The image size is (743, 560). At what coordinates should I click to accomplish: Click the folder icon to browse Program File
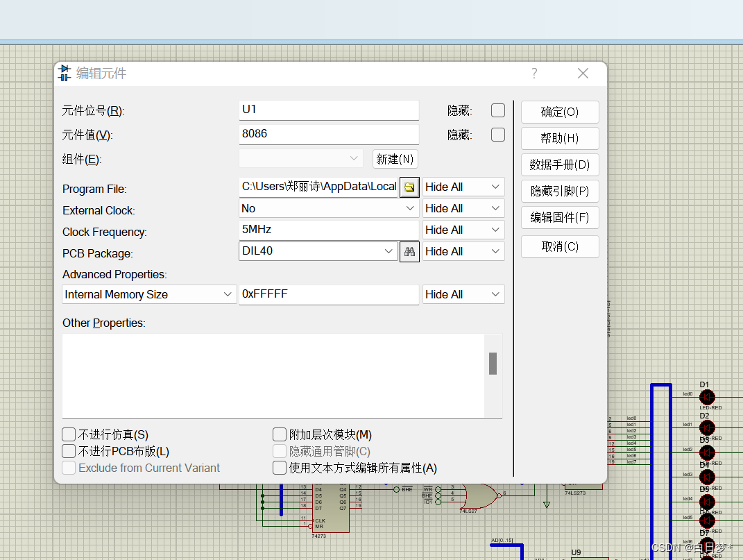point(409,187)
